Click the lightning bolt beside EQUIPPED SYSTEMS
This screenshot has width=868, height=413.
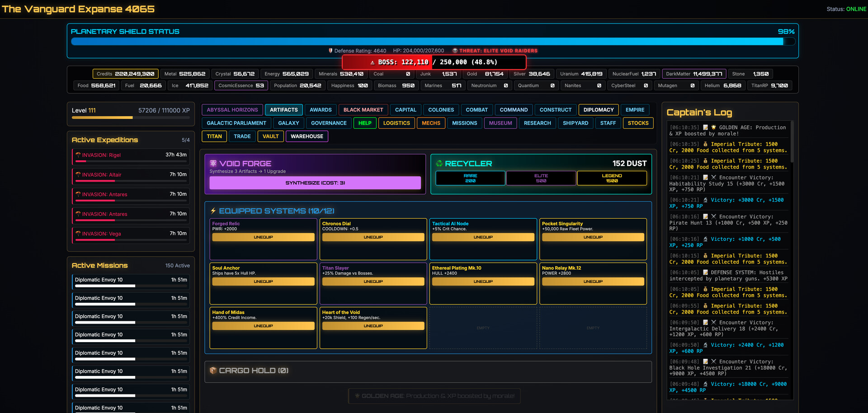[213, 210]
